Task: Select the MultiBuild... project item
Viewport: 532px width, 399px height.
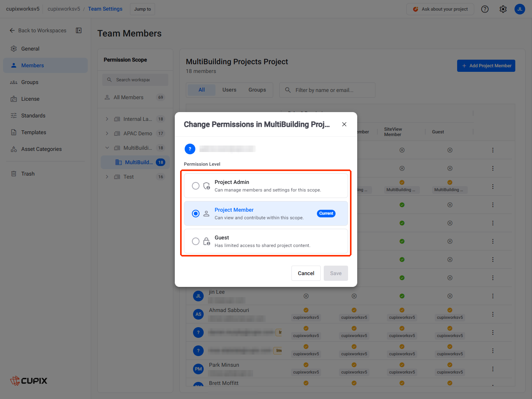Action: pos(135,162)
